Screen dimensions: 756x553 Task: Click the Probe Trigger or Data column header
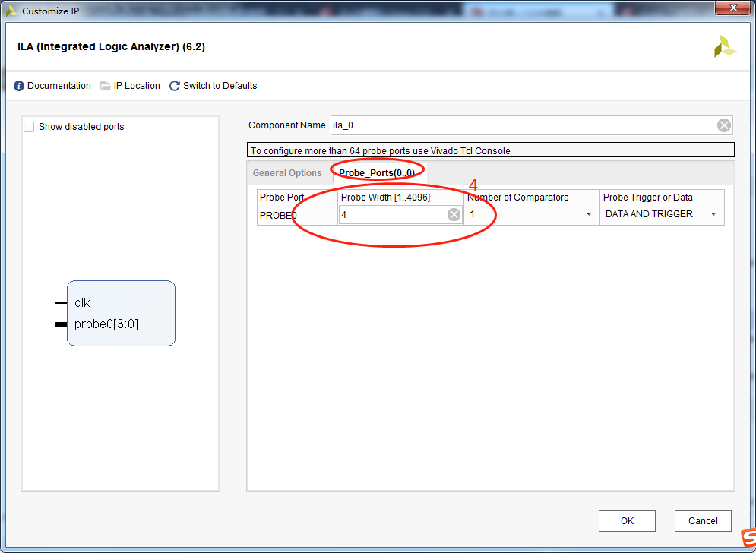[x=662, y=197]
